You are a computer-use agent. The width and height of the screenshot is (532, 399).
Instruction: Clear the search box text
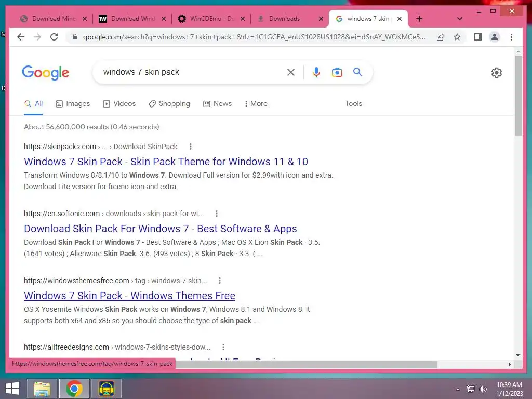[x=291, y=72]
